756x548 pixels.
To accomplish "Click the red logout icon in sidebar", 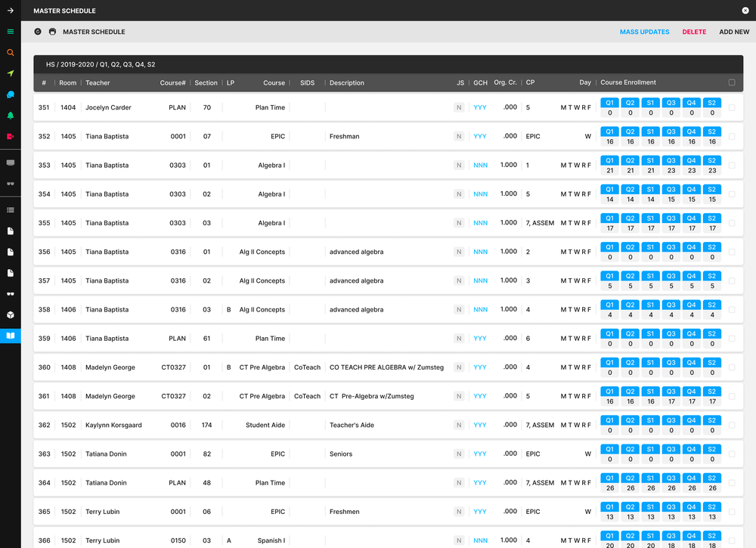I will tap(11, 136).
